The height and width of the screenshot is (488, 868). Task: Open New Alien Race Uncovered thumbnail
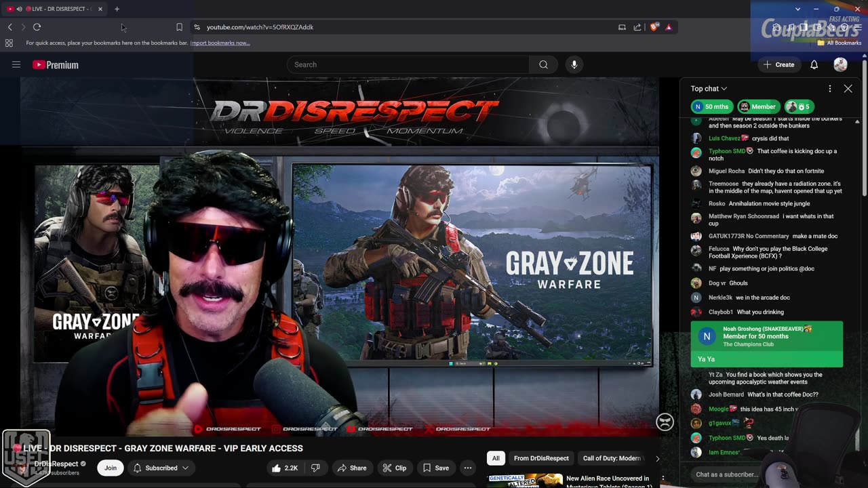(526, 481)
